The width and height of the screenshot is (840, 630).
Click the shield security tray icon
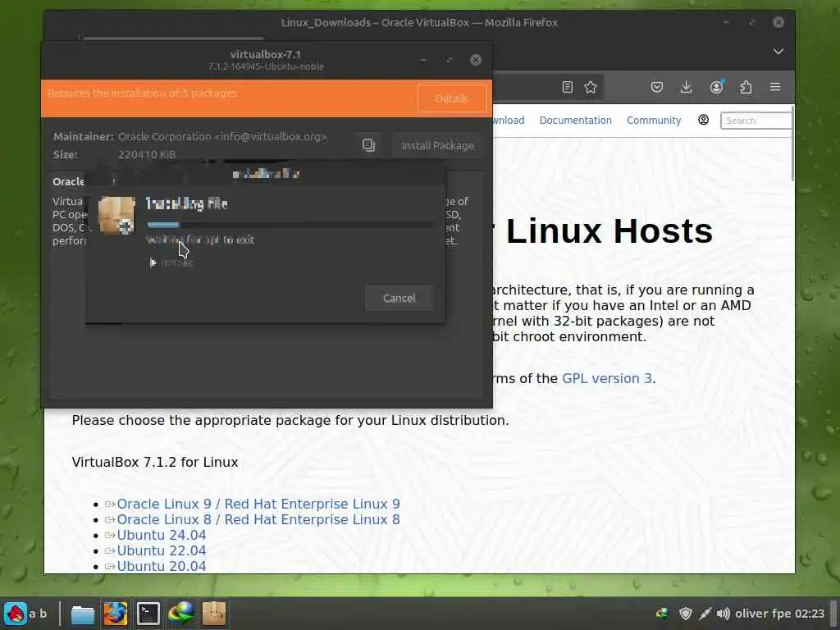pos(685,614)
